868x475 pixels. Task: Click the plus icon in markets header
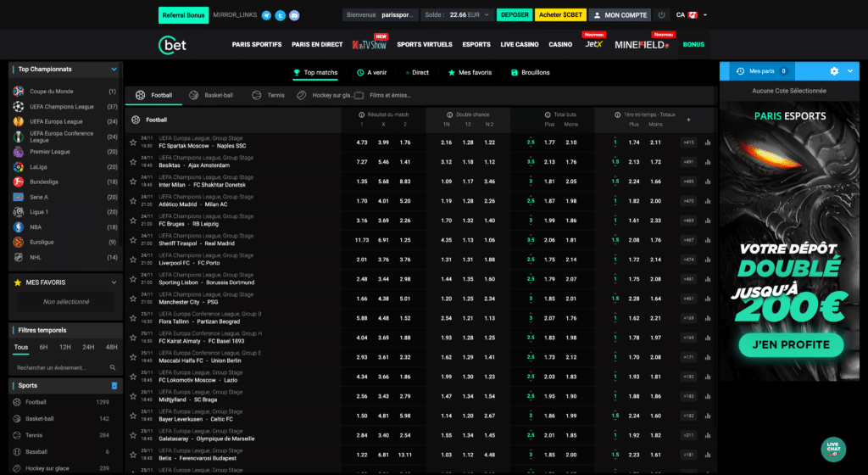[688, 120]
